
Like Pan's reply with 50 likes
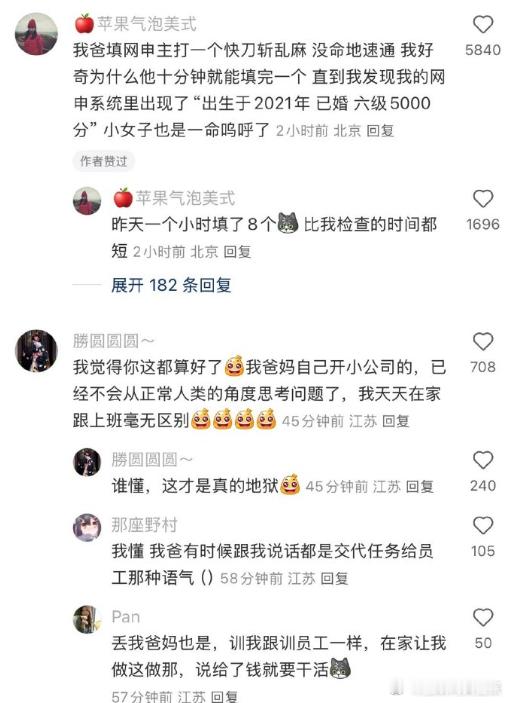pyautogui.click(x=483, y=617)
